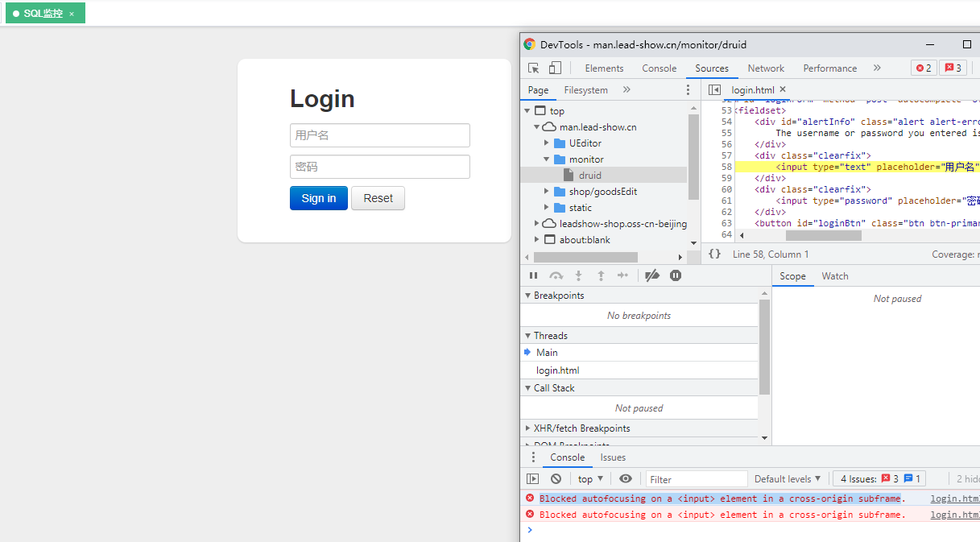The image size is (980, 542).
Task: Activate the inspect element picker in DevTools
Action: [533, 68]
